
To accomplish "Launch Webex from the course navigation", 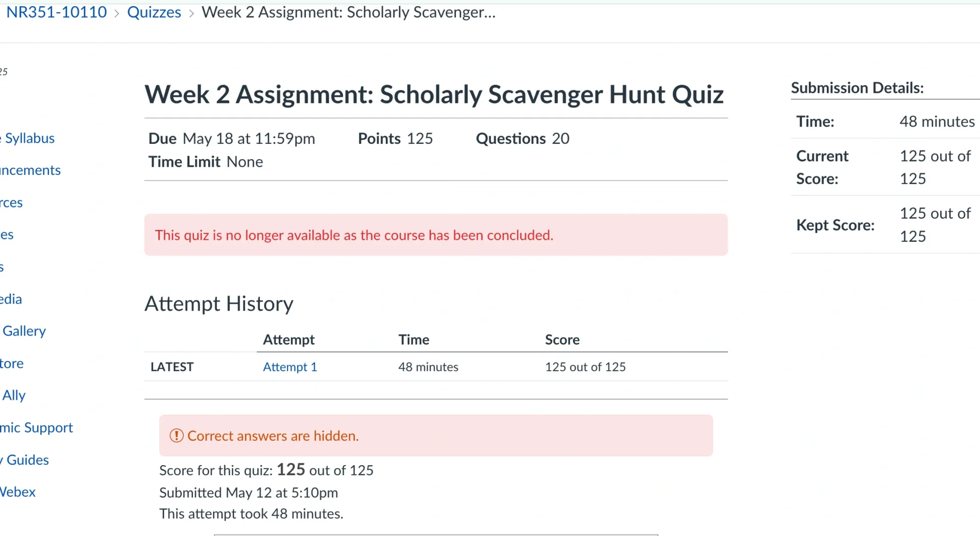I will coord(18,492).
